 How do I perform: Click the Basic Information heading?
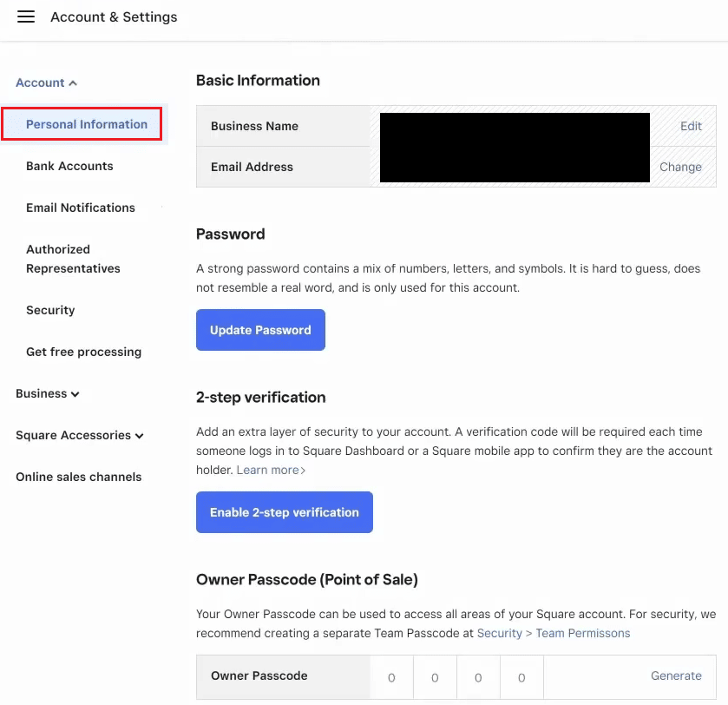click(258, 81)
